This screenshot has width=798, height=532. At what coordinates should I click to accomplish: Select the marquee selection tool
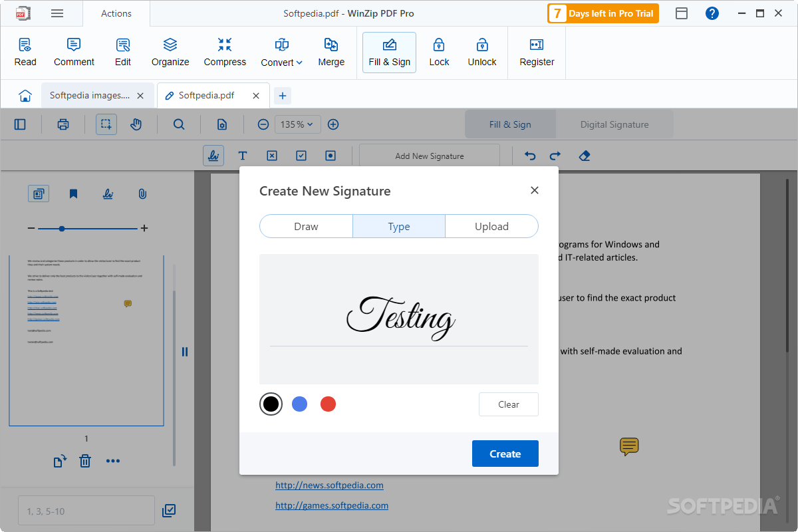pyautogui.click(x=106, y=124)
